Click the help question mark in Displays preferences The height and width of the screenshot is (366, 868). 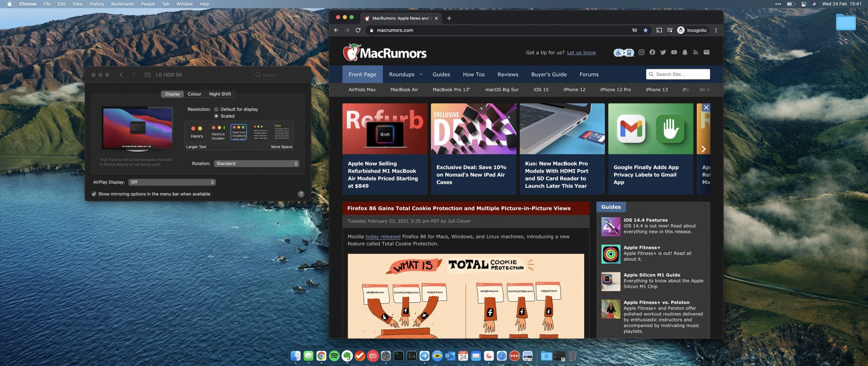tap(301, 194)
